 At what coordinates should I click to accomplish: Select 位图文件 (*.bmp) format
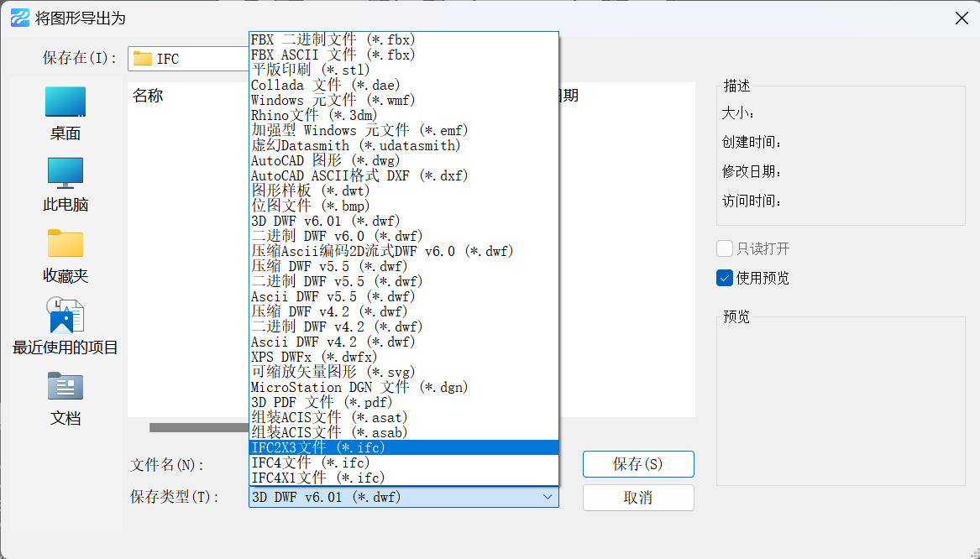[404, 206]
